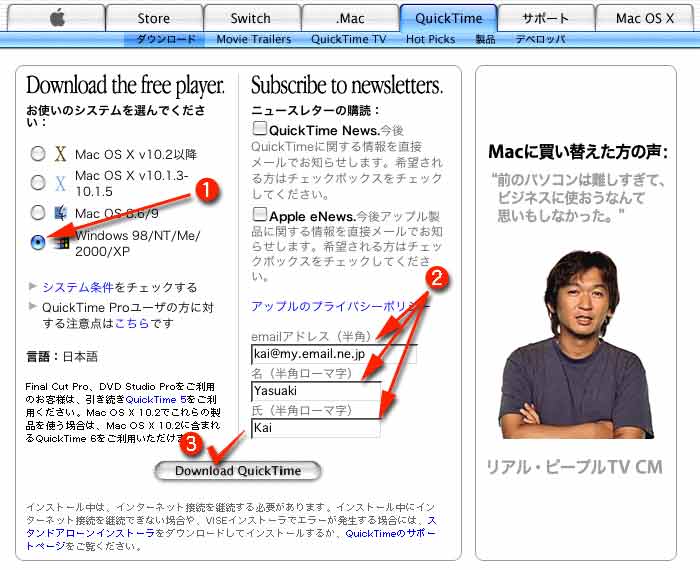Image resolution: width=700 pixels, height=570 pixels.
Task: Go to Hot Picks subnav item
Action: 430,39
